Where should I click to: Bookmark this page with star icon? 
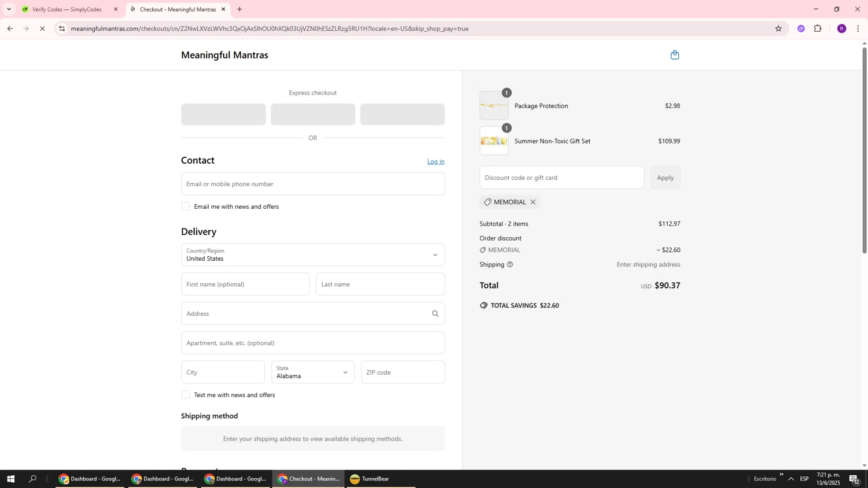tap(778, 28)
